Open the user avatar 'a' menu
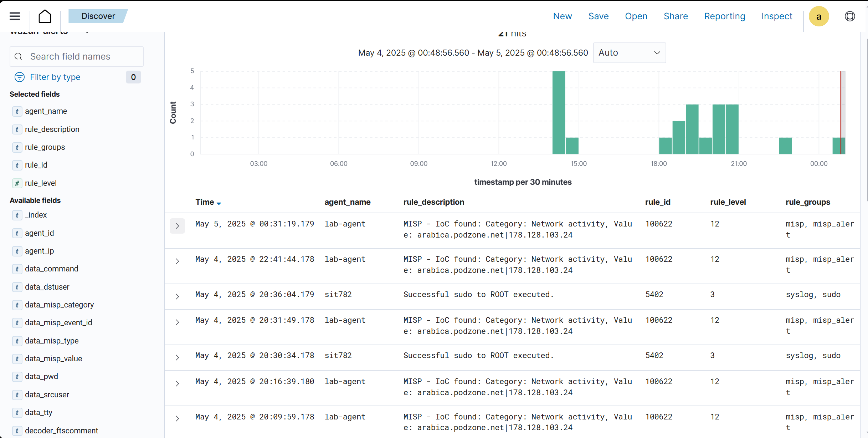 819,16
